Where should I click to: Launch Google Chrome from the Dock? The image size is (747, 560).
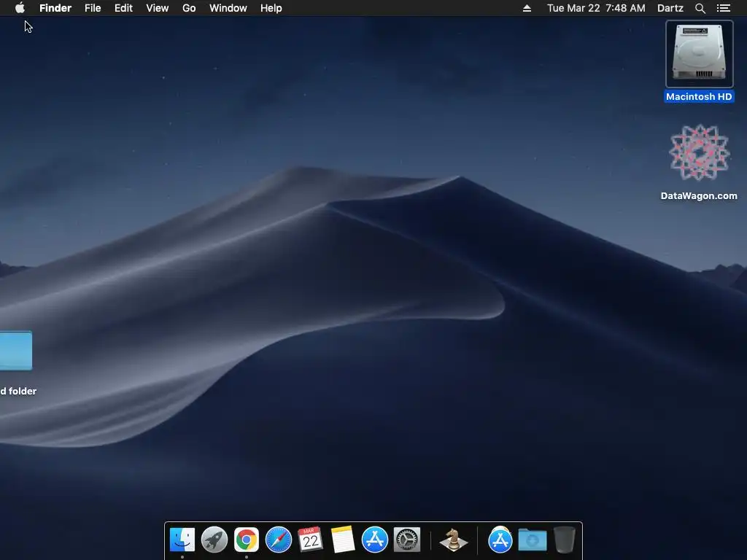[247, 540]
